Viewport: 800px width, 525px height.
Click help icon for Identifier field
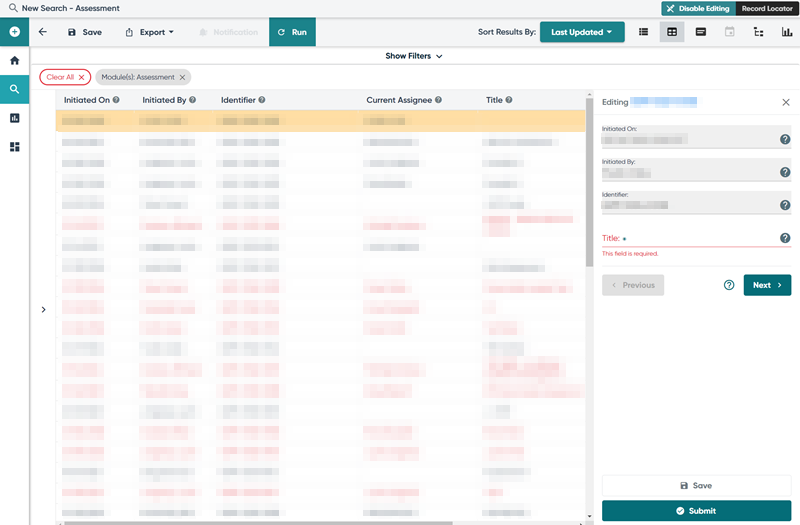[785, 205]
